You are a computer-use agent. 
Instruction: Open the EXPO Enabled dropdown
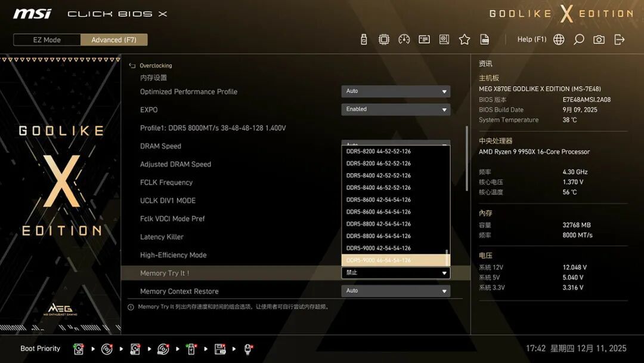395,109
